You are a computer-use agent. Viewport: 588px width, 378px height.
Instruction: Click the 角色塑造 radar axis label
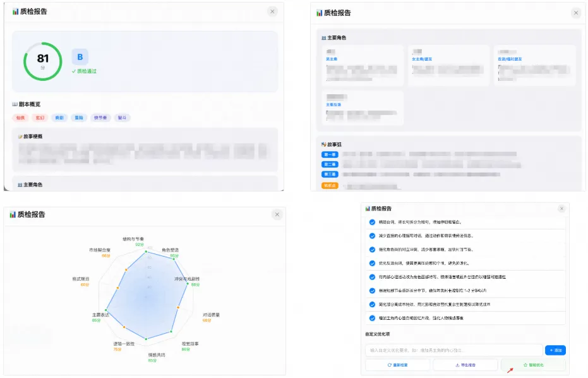tap(171, 250)
